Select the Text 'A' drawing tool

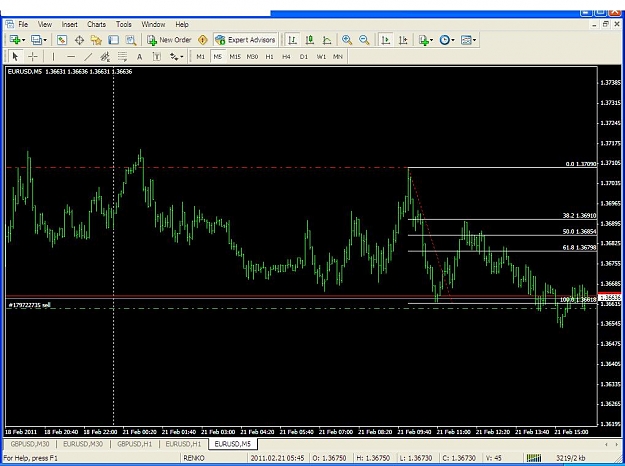coord(140,57)
